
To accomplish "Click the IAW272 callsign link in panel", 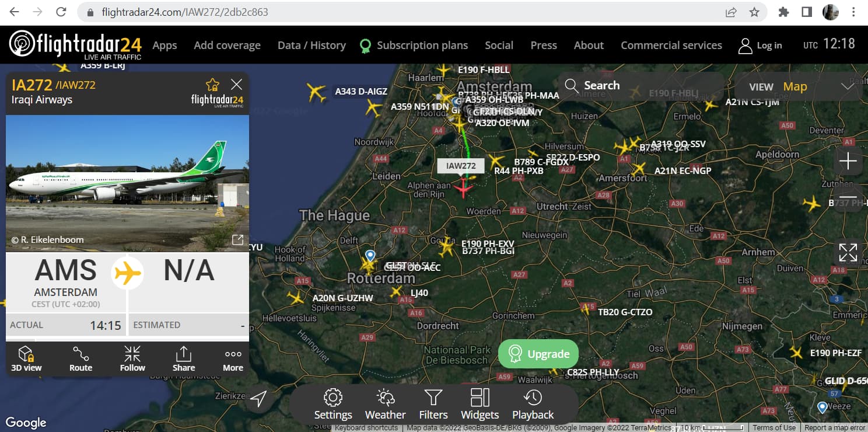I will click(x=76, y=85).
